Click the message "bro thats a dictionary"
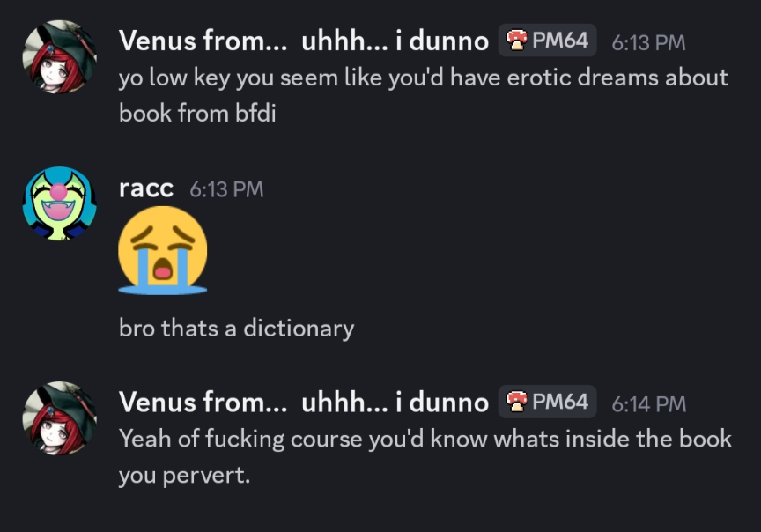The height and width of the screenshot is (532, 761). [x=236, y=329]
